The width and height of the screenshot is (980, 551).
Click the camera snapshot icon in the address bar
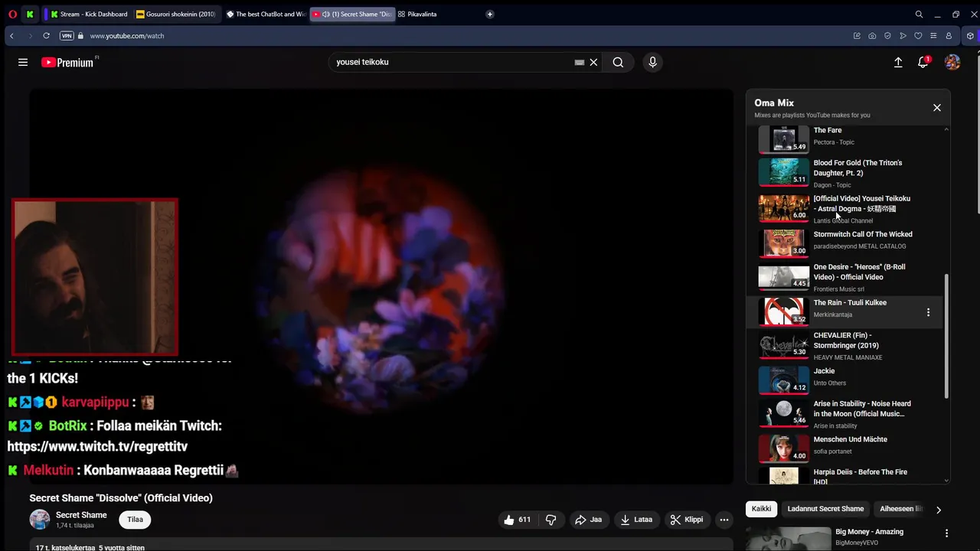tap(872, 36)
